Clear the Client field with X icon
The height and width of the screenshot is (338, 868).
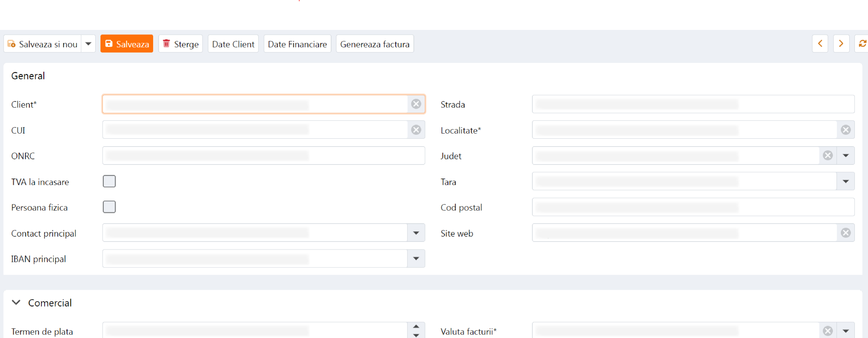(416, 104)
